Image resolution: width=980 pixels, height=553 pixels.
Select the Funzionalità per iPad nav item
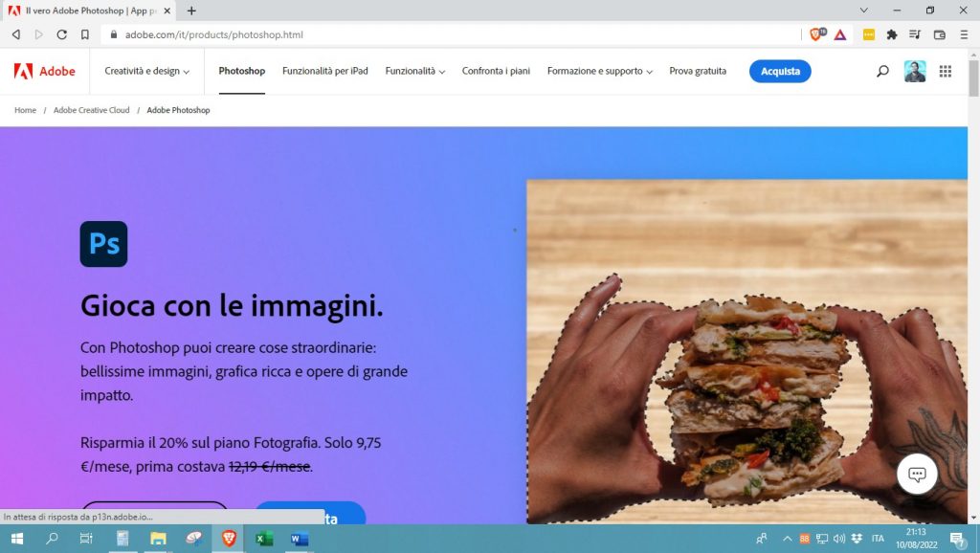click(324, 72)
